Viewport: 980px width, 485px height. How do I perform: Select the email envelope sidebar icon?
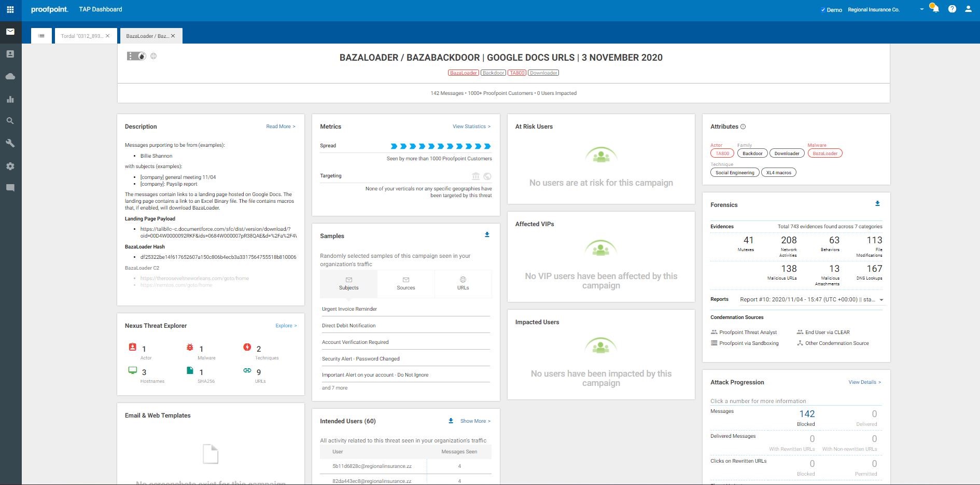pyautogui.click(x=10, y=32)
